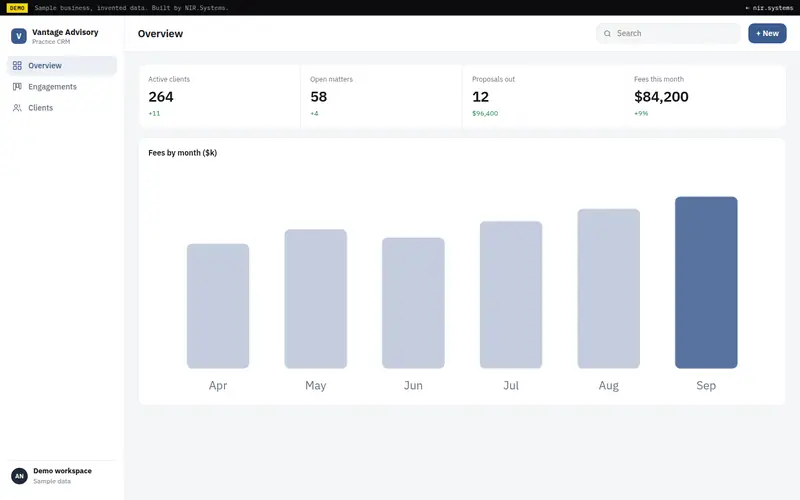The image size is (800, 500).
Task: Click the 'Vantage Advisory' name text
Action: tap(65, 32)
